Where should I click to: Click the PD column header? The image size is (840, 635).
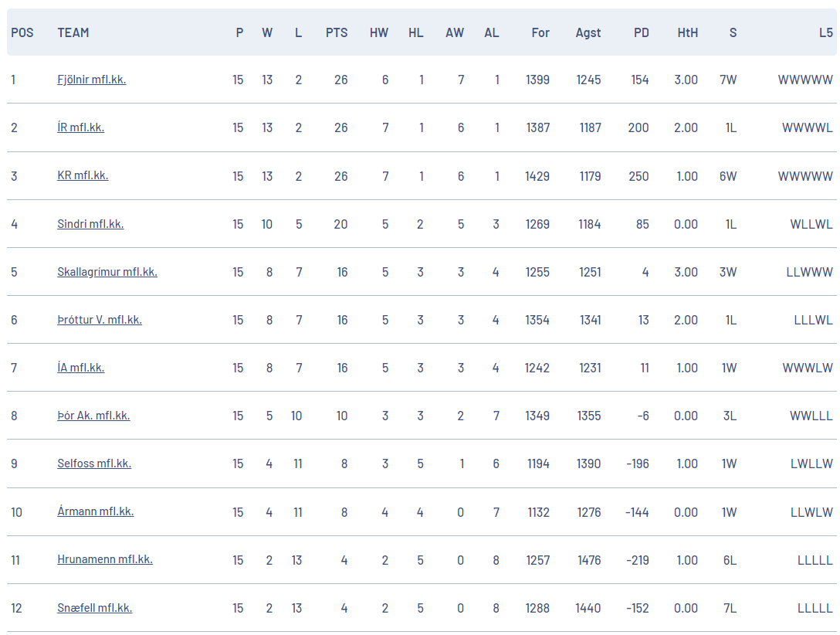coord(642,32)
